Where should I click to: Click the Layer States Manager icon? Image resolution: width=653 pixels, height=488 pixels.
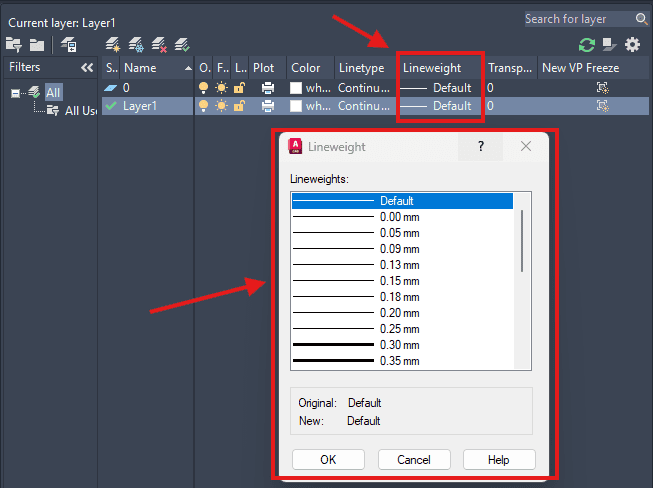tap(69, 44)
